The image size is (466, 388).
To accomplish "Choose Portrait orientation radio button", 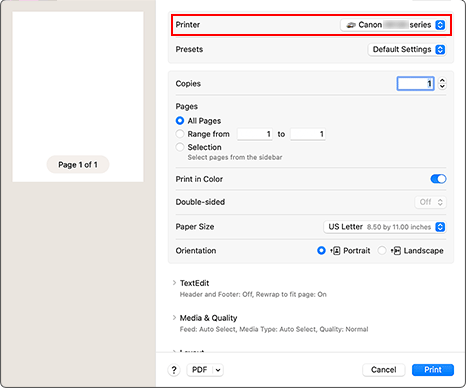I will 321,250.
